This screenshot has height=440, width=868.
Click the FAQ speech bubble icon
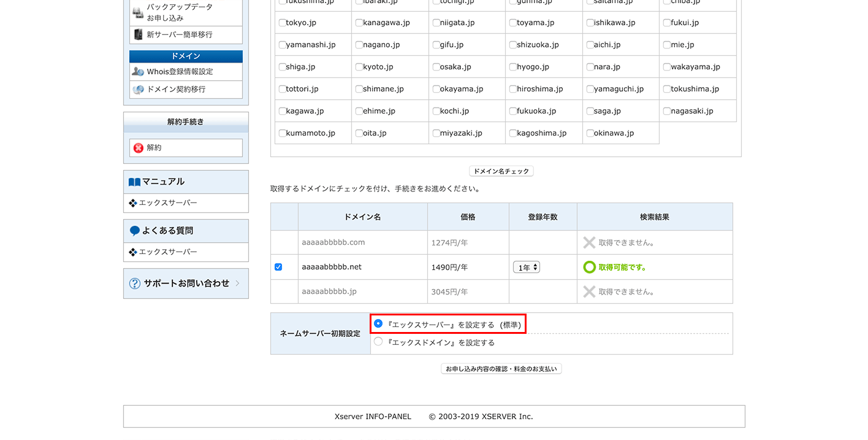[135, 231]
